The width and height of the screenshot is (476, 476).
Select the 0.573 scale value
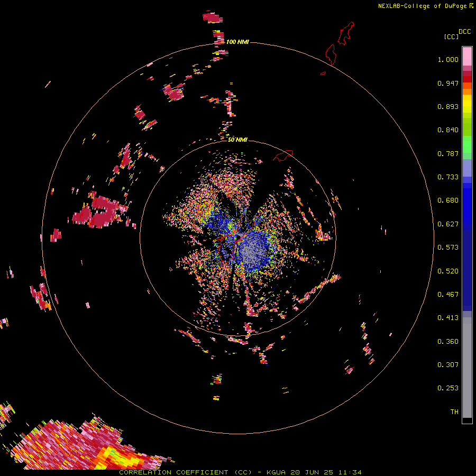448,248
